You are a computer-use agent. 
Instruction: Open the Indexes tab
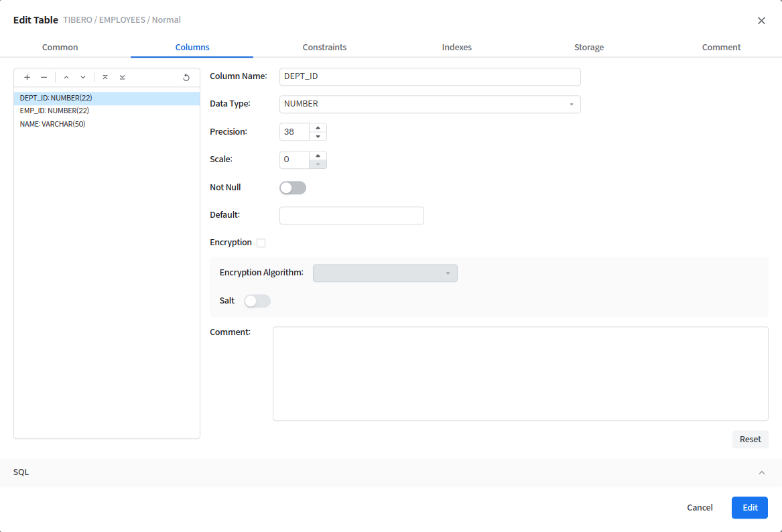click(456, 48)
